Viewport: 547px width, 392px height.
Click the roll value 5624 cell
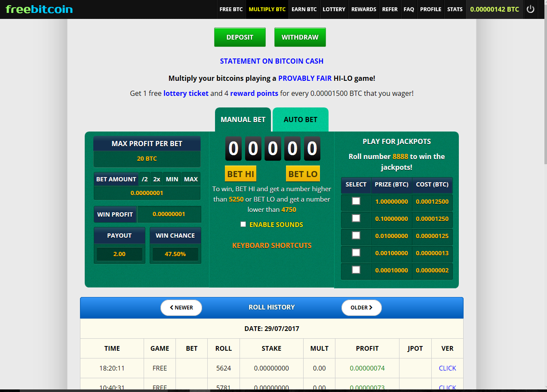tap(224, 368)
